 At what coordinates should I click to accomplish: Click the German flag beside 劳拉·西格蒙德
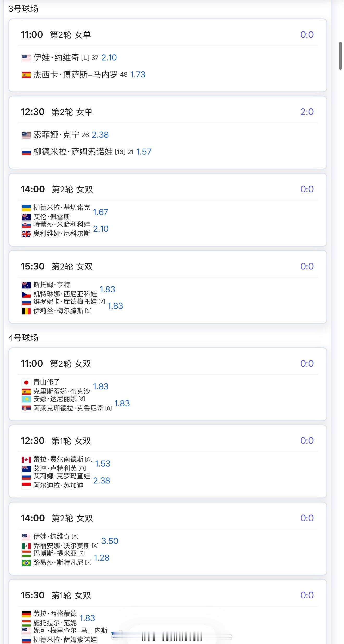point(26,614)
